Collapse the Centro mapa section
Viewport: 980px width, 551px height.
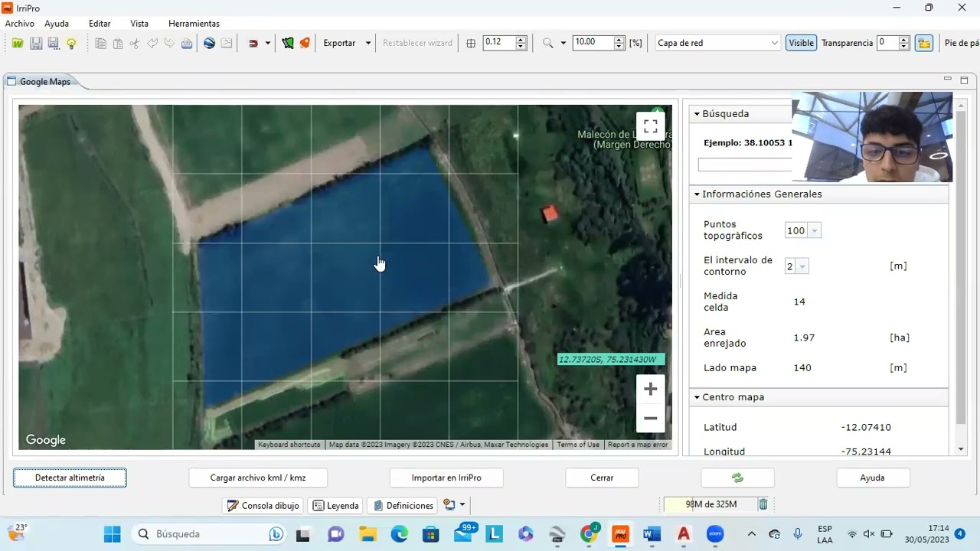pos(697,397)
